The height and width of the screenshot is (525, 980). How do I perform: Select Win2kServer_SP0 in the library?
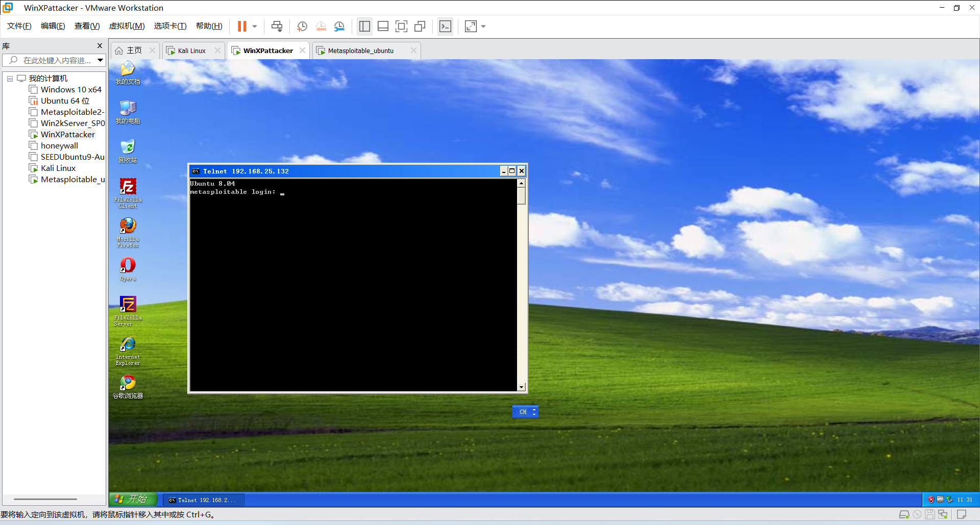(67, 123)
